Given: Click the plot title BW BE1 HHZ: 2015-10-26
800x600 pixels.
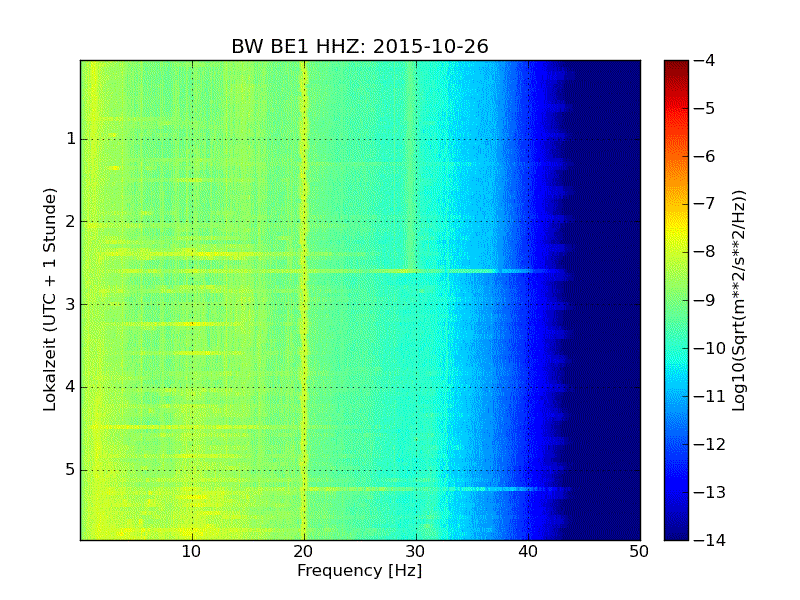Looking at the screenshot, I should (x=360, y=46).
